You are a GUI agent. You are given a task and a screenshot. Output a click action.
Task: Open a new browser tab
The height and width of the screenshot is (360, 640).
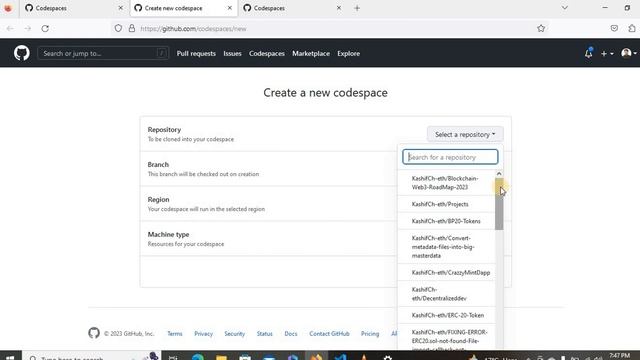[x=357, y=8]
